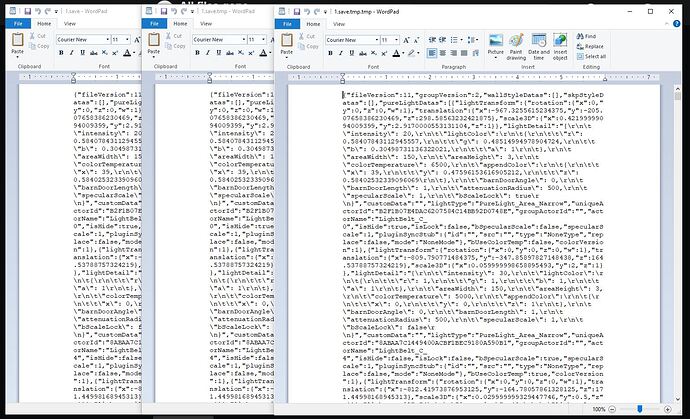Click Select all in Editing group
The height and width of the screenshot is (419, 690).
[591, 56]
